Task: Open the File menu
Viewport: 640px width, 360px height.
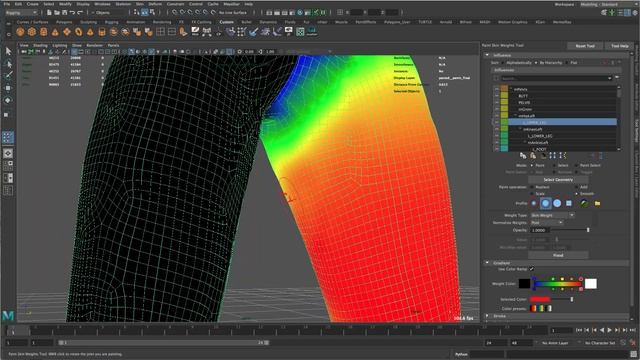Action: (x=7, y=4)
